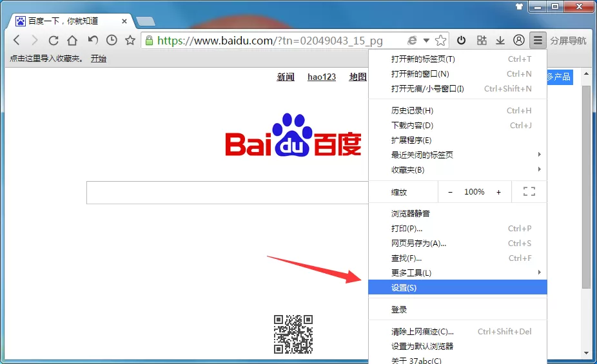
Task: Open the hao123 link
Action: tap(322, 77)
